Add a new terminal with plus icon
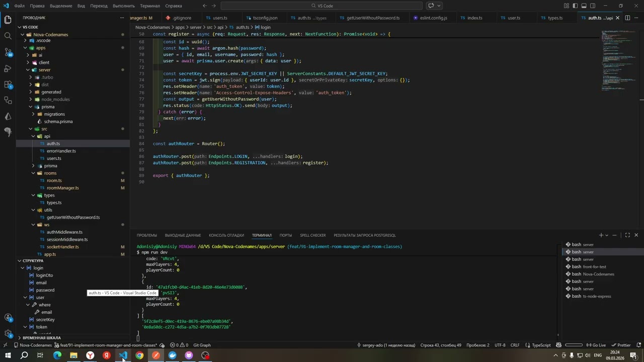Screen dimensions: 644x362 (601, 235)
